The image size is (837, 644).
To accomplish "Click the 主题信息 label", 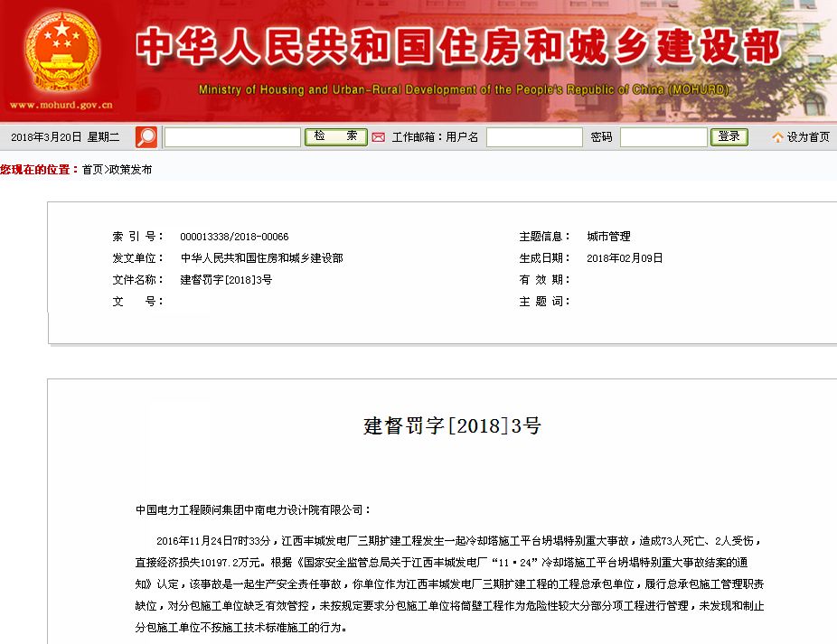I will coord(544,237).
